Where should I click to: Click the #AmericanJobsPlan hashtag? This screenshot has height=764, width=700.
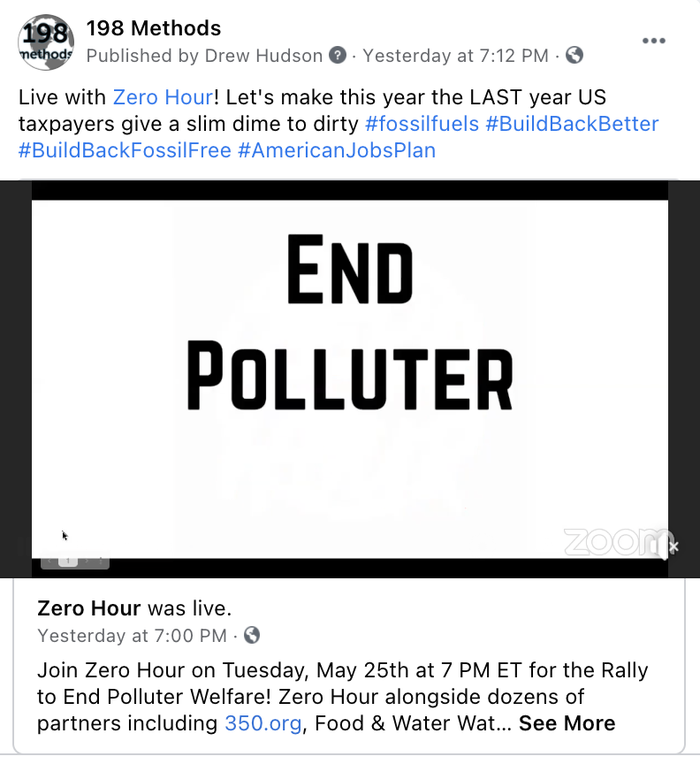coord(337,149)
